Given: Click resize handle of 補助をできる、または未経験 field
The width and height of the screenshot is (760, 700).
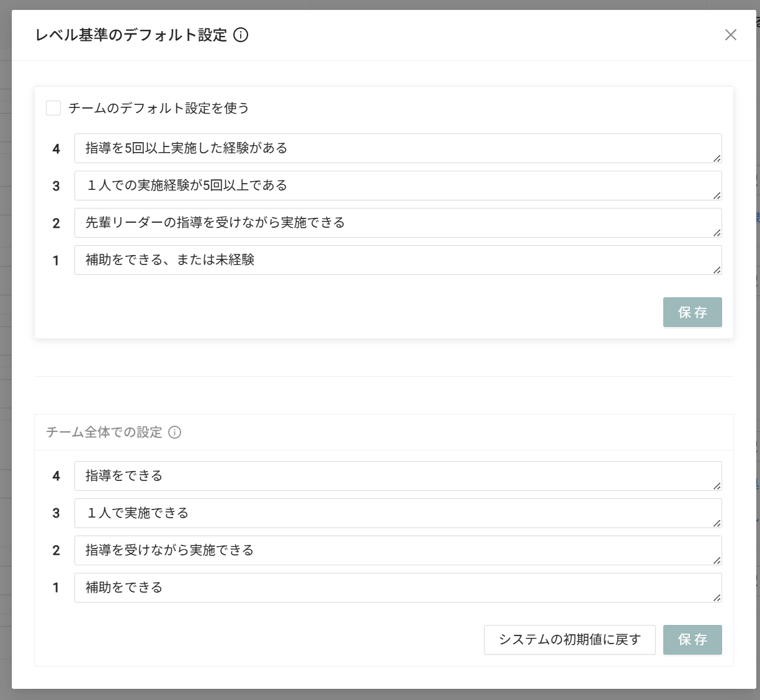Looking at the screenshot, I should [717, 270].
